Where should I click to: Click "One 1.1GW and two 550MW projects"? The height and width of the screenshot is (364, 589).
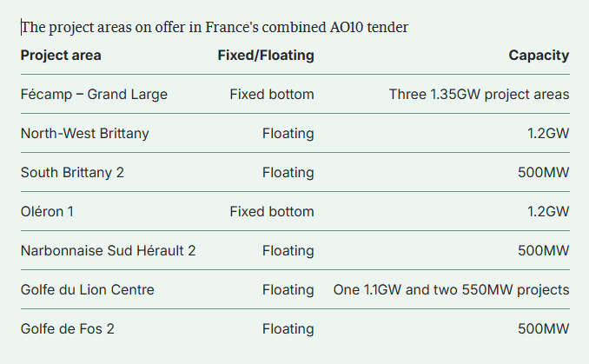click(451, 289)
